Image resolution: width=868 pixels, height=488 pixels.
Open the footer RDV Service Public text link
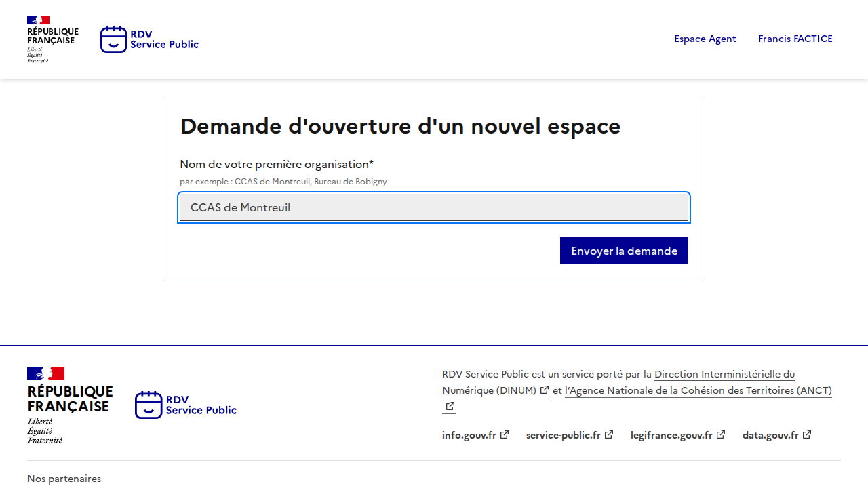coord(201,405)
